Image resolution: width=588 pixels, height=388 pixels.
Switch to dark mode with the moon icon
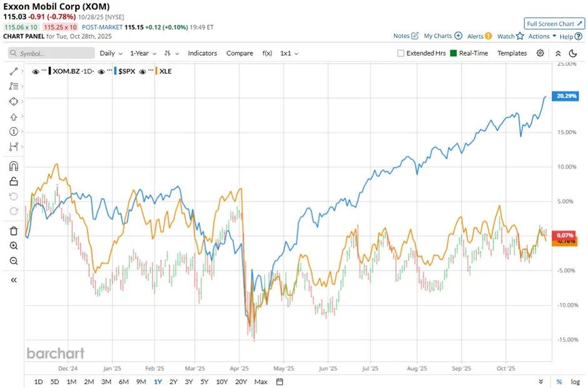574,53
